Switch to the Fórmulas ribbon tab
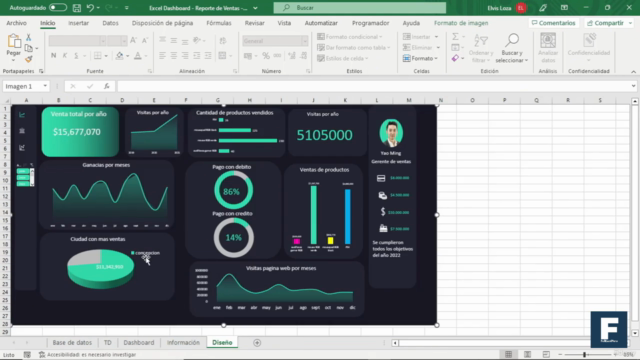Viewport: 640px width, 360px height. (219, 23)
